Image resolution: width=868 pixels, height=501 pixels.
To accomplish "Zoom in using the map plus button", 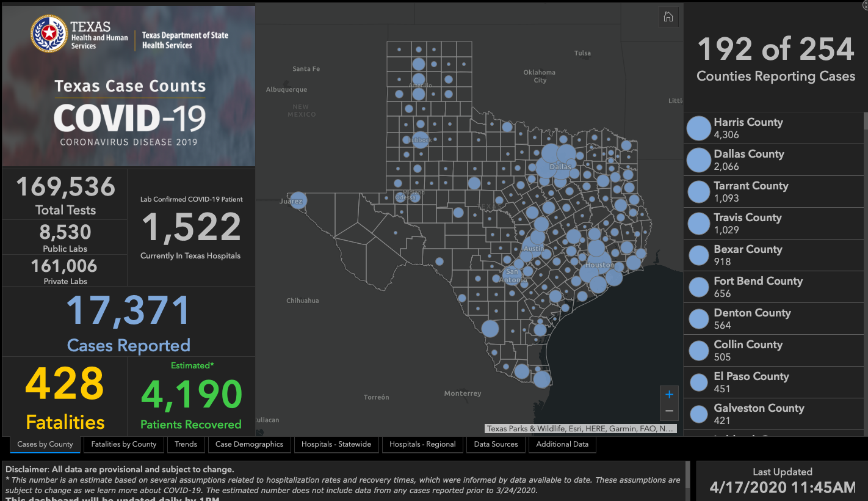I will tap(669, 394).
